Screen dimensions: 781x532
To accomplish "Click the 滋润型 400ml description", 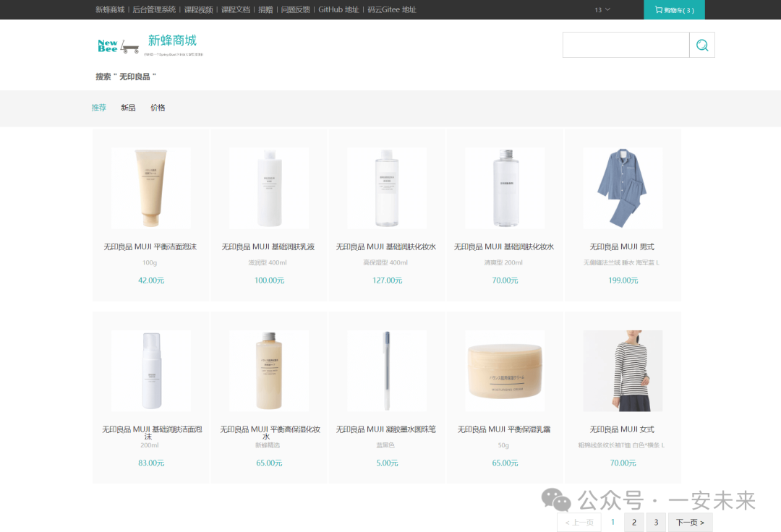I will coord(268,263).
